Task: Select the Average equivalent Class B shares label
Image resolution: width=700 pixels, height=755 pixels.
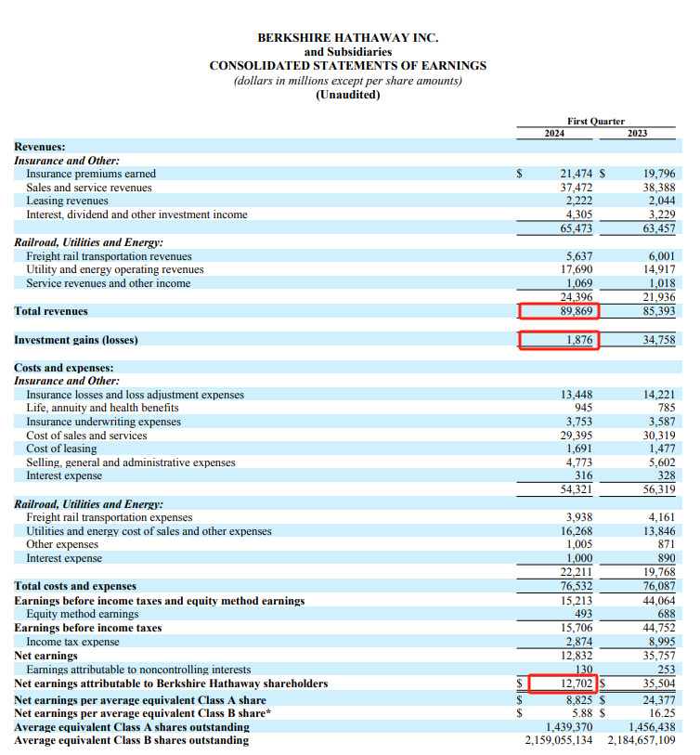Action: coord(131,740)
